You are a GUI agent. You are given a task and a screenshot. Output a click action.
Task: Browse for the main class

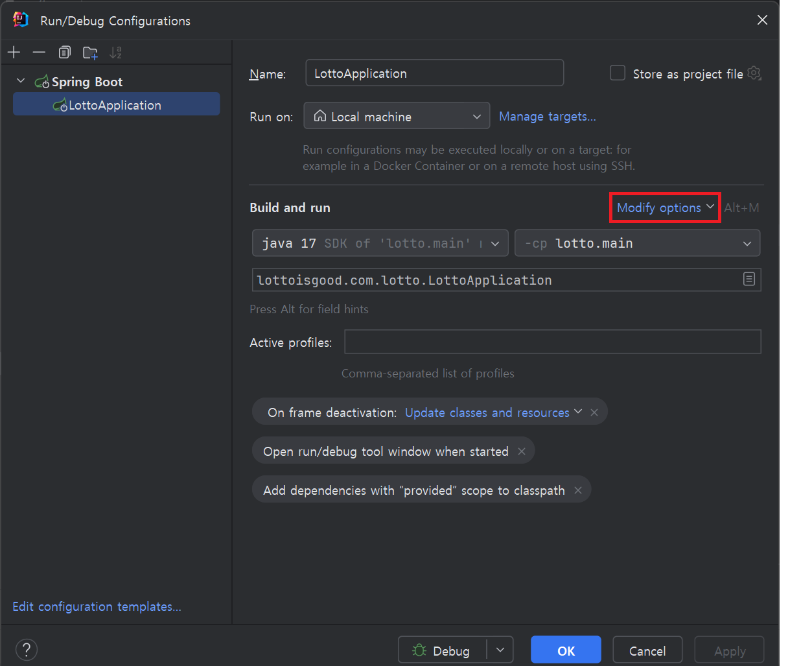pos(749,279)
